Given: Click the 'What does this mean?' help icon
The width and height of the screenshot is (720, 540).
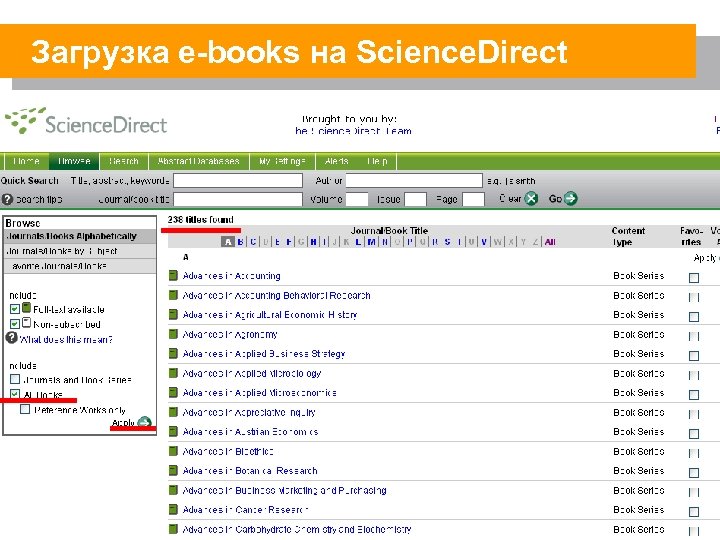Looking at the screenshot, I should pyautogui.click(x=11, y=338).
